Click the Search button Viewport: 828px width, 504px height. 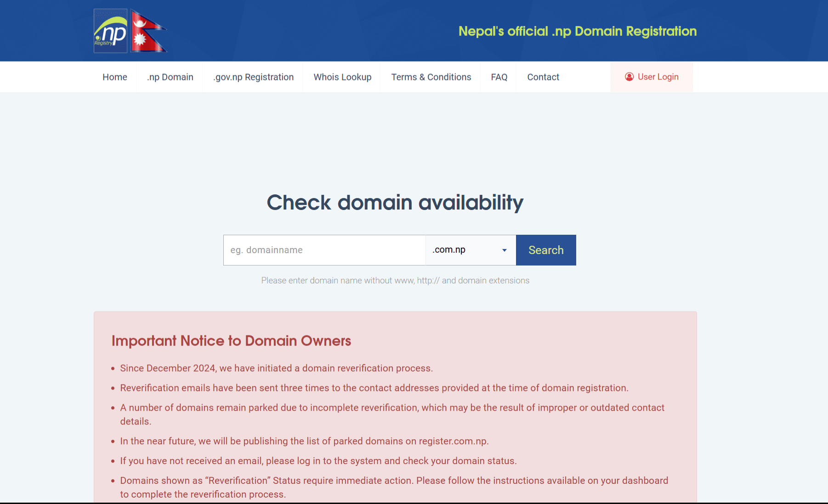[x=546, y=250]
